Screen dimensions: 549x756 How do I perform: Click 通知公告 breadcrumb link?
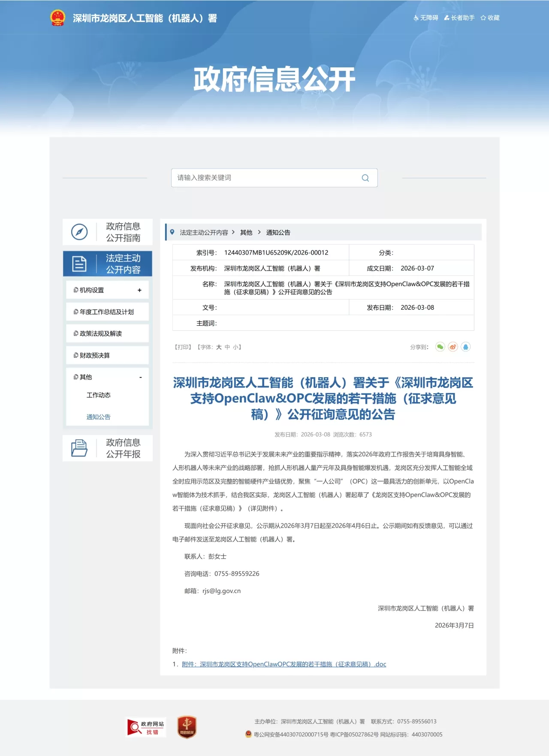[x=278, y=233]
